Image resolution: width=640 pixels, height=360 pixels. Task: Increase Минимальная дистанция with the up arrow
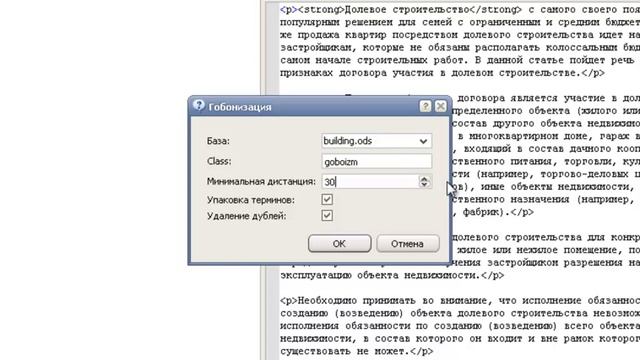click(424, 178)
